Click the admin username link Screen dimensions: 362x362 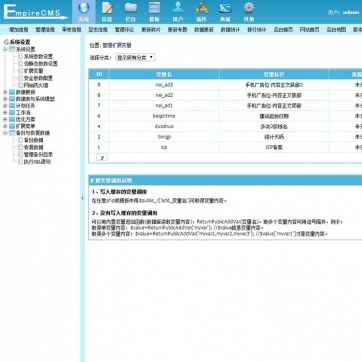point(351,12)
